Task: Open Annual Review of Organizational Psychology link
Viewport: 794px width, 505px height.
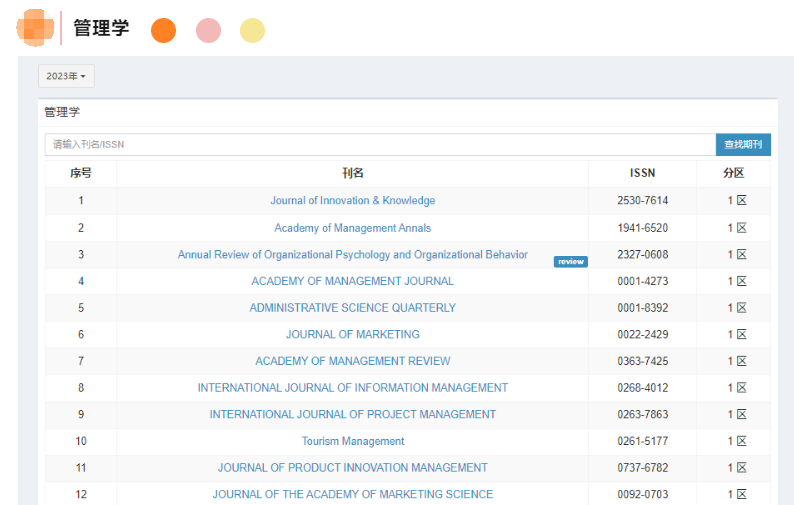Action: tap(352, 255)
